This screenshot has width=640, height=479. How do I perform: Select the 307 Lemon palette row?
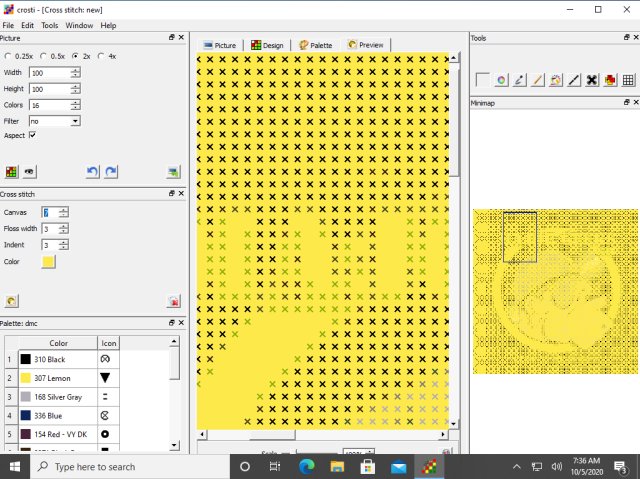pos(62,378)
